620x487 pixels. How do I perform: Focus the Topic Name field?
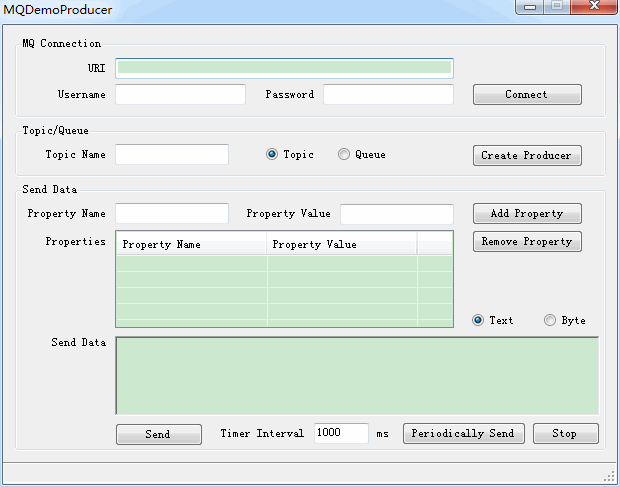(x=172, y=155)
